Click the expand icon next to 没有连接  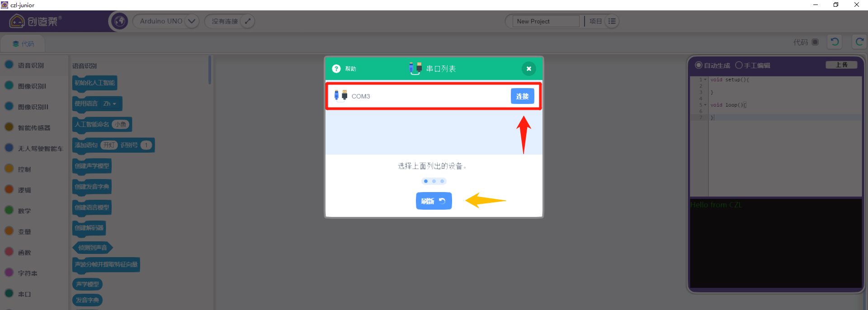[247, 21]
